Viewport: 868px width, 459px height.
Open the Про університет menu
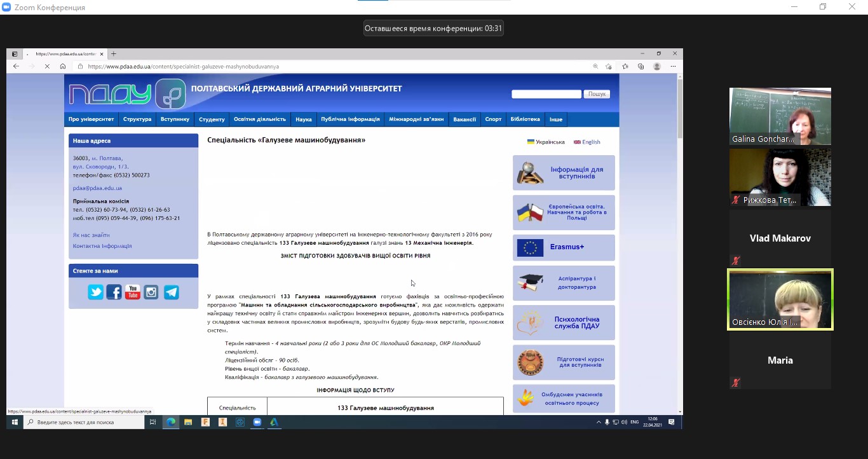click(92, 120)
